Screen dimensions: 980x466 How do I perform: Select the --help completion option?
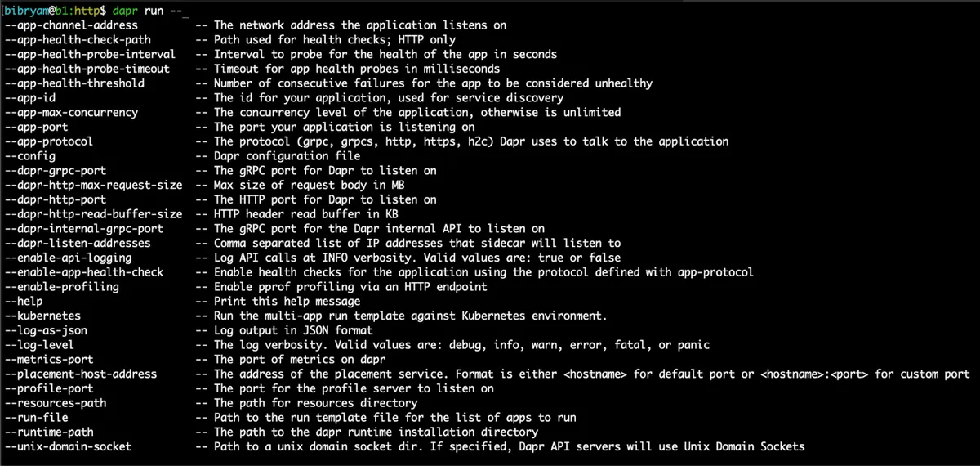point(24,301)
